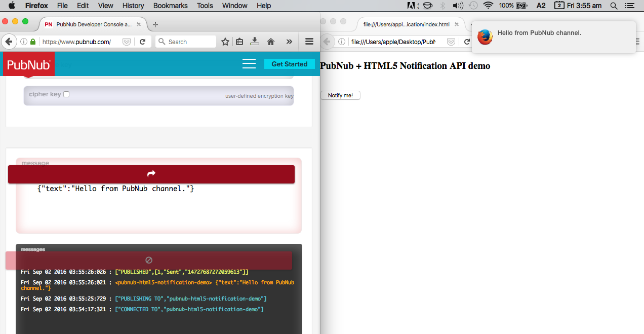Image resolution: width=644 pixels, height=334 pixels.
Task: Click the publish message arrow icon
Action: [x=151, y=174]
